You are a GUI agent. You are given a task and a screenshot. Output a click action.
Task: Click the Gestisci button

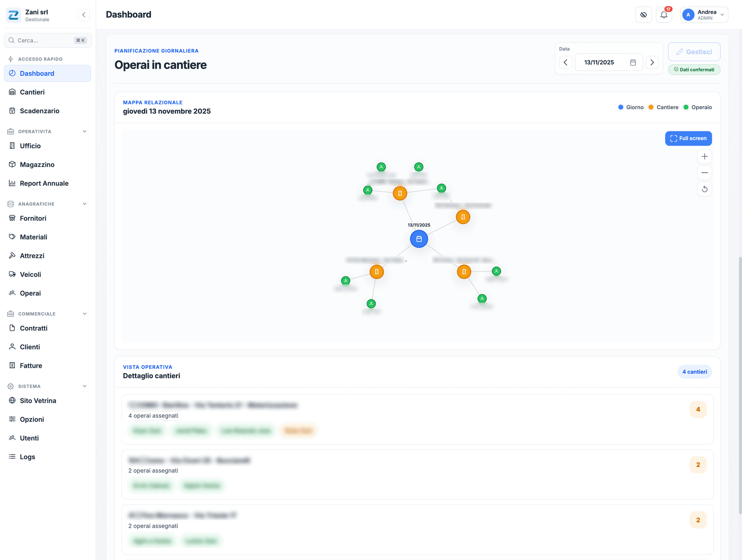(694, 52)
